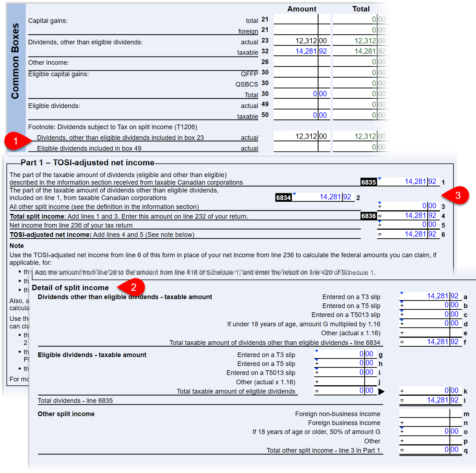Select line l total dividends 6835 field
Viewport: 476px width, 473px height.
pyautogui.click(x=431, y=400)
